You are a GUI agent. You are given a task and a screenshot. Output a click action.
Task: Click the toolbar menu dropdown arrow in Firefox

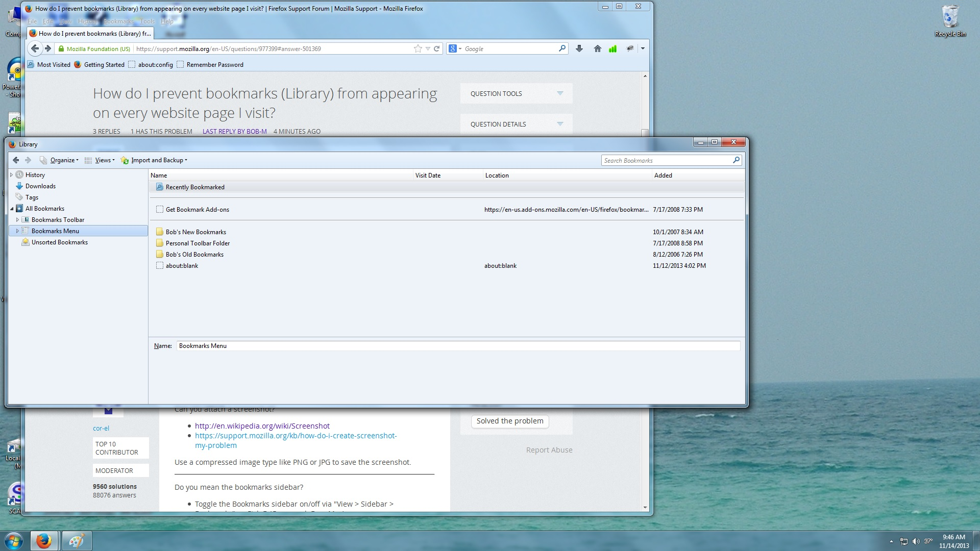[643, 49]
